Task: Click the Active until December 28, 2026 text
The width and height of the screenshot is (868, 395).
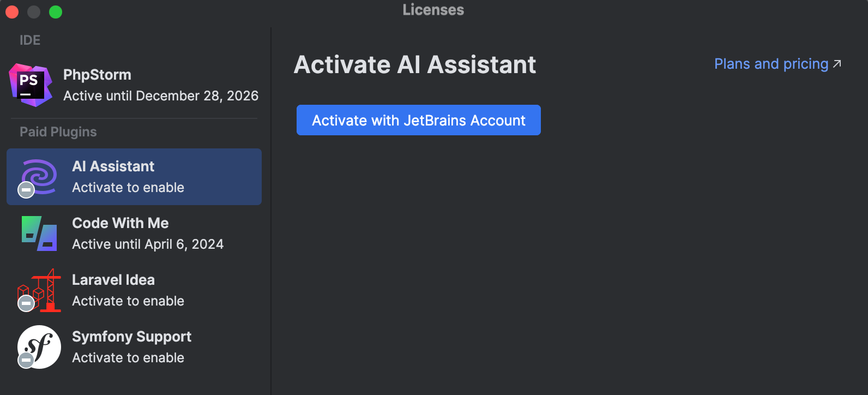Action: tap(161, 96)
